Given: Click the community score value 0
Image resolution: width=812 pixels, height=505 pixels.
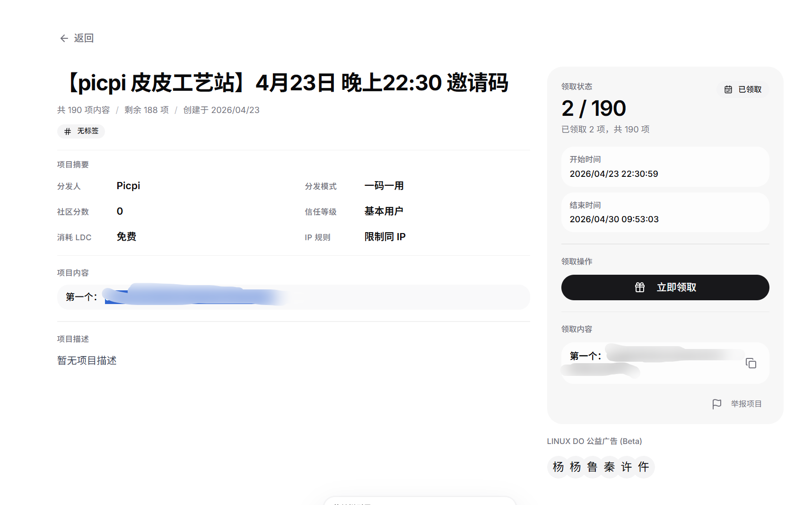Looking at the screenshot, I should pyautogui.click(x=120, y=211).
